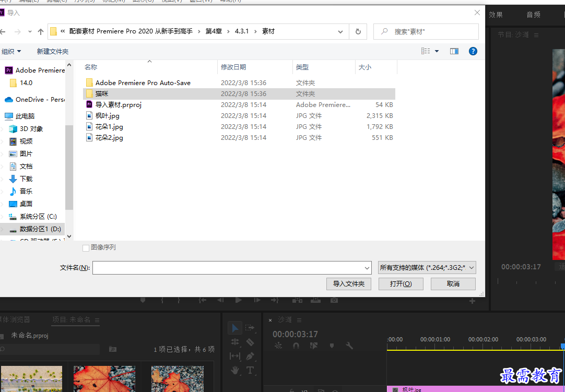
Task: Click the 取消 button
Action: tap(453, 284)
